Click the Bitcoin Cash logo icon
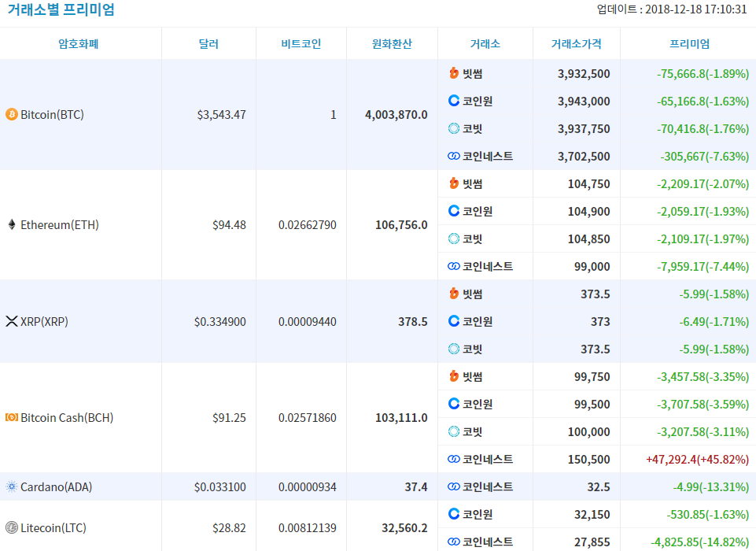Image resolution: width=756 pixels, height=551 pixels. pos(12,417)
